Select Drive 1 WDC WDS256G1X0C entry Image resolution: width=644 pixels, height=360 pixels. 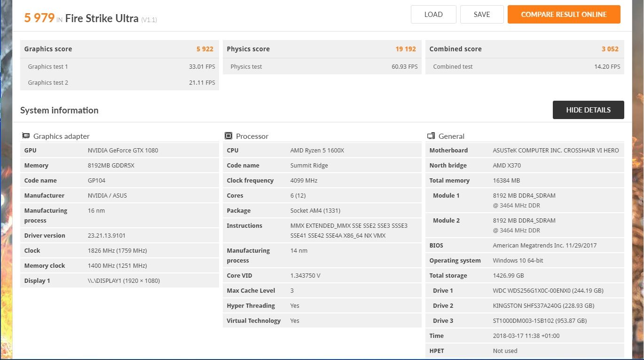point(548,291)
